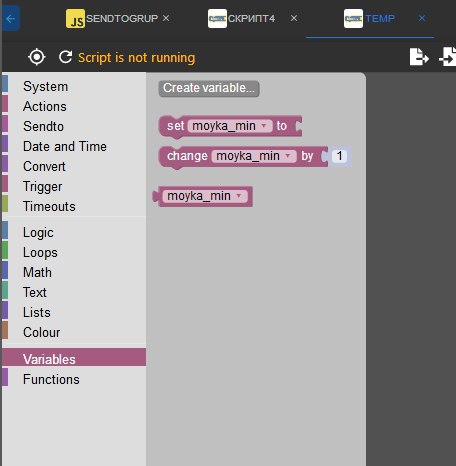
Task: Select the Logic category
Action: 38,232
